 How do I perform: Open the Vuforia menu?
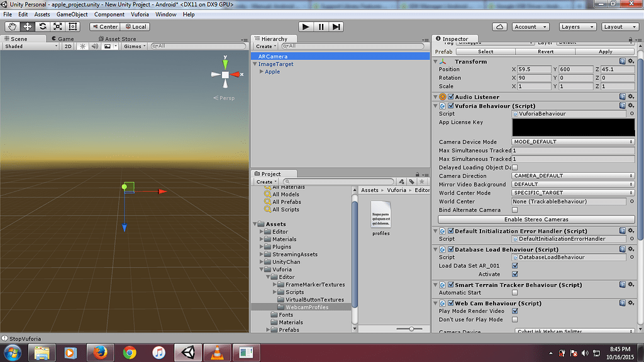pos(140,14)
